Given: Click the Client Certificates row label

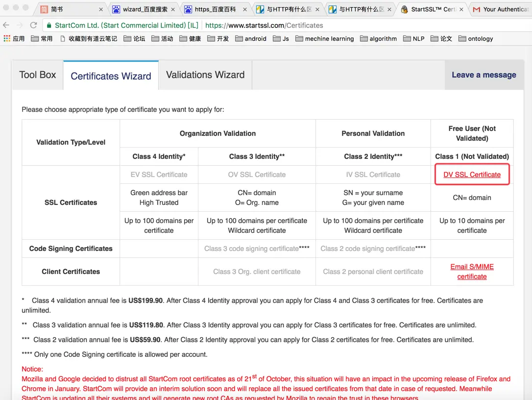Looking at the screenshot, I should point(71,272).
